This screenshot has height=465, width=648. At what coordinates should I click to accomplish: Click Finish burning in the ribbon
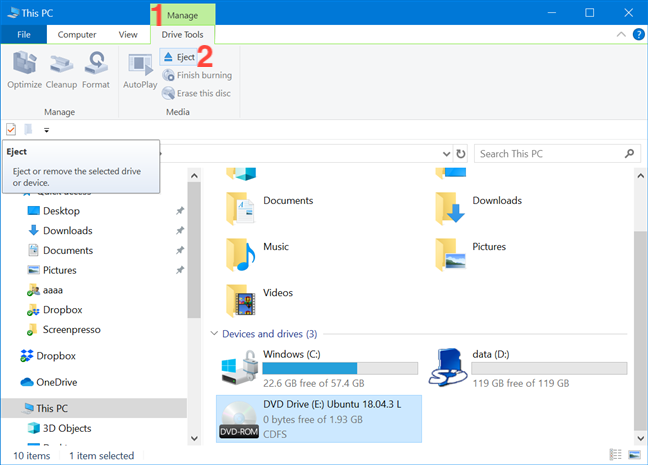tap(197, 75)
